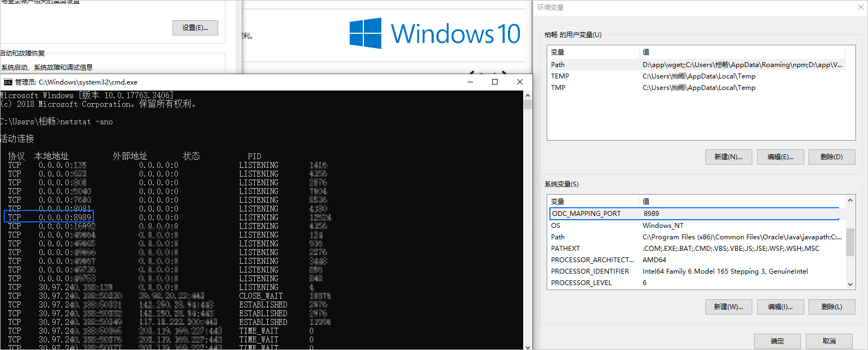The width and height of the screenshot is (868, 350).
Task: Click the AMD64 value cell
Action: [x=654, y=260]
